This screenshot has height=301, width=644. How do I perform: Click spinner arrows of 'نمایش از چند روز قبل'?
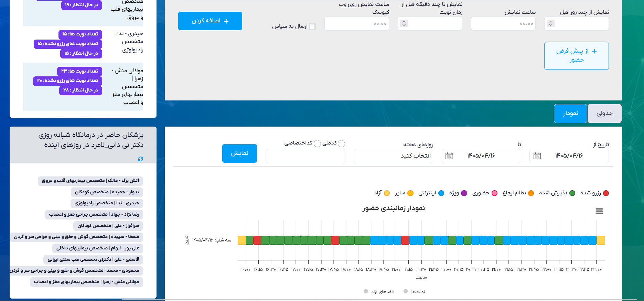pos(550,23)
